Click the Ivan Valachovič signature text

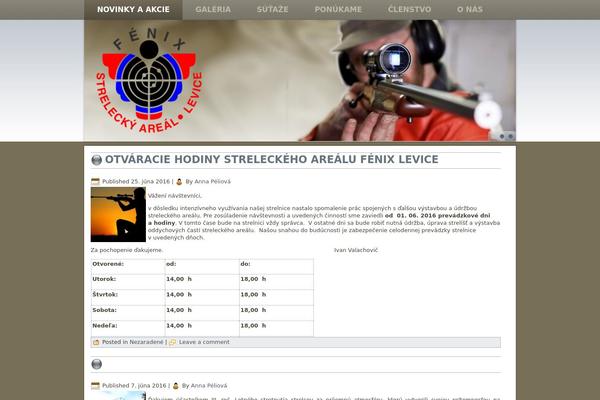356,250
